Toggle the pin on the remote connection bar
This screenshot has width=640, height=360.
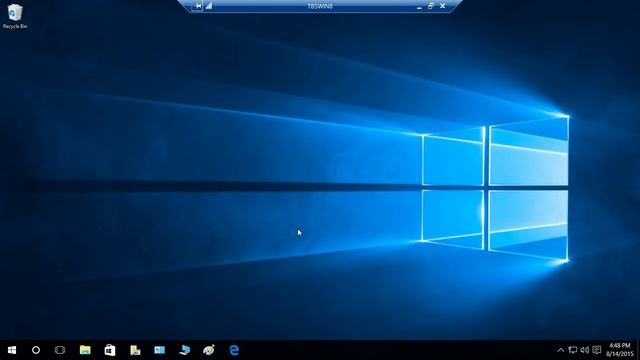click(x=198, y=6)
